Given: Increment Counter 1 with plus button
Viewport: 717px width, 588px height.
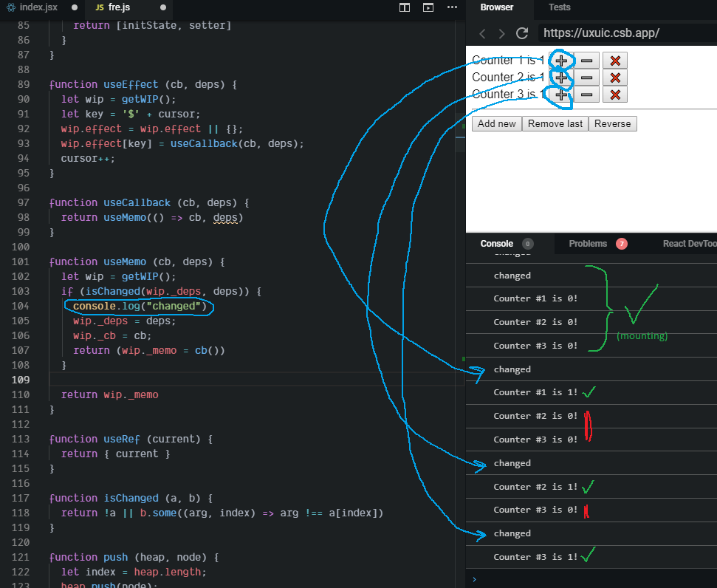Looking at the screenshot, I should point(561,61).
